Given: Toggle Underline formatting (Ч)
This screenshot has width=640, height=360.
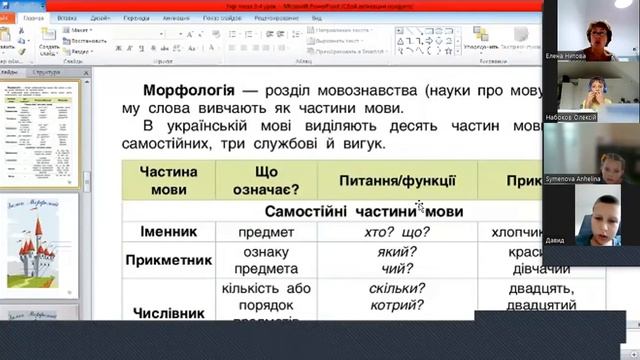Looking at the screenshot, I should click(x=141, y=48).
